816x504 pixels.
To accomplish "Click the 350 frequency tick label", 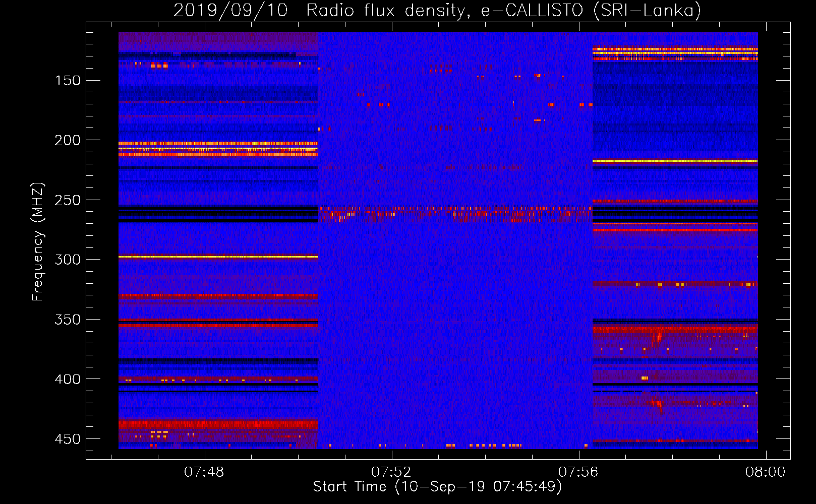I will click(68, 320).
